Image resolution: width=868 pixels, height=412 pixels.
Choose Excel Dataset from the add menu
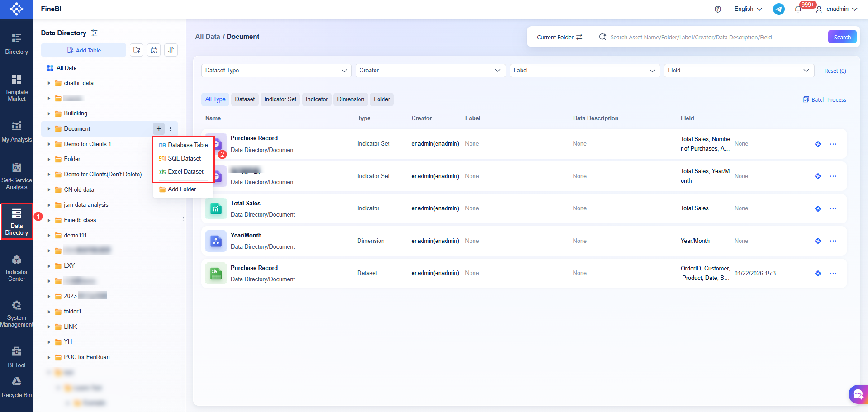pyautogui.click(x=183, y=172)
